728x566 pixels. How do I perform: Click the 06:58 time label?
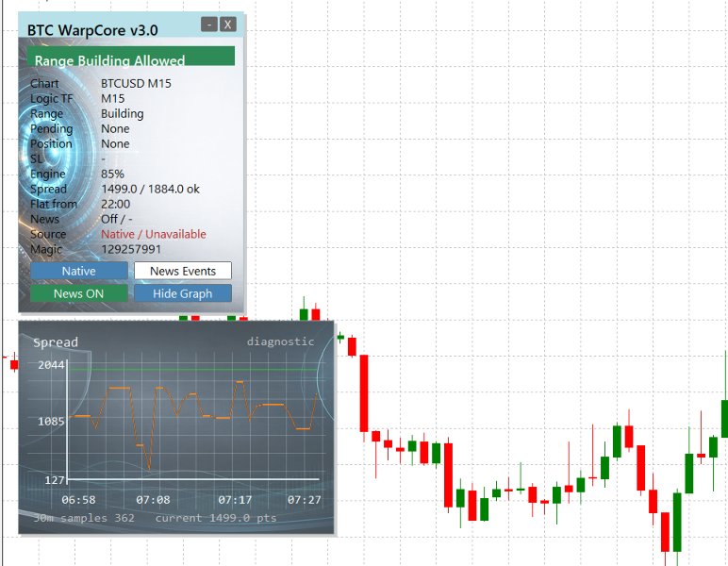[x=78, y=500]
